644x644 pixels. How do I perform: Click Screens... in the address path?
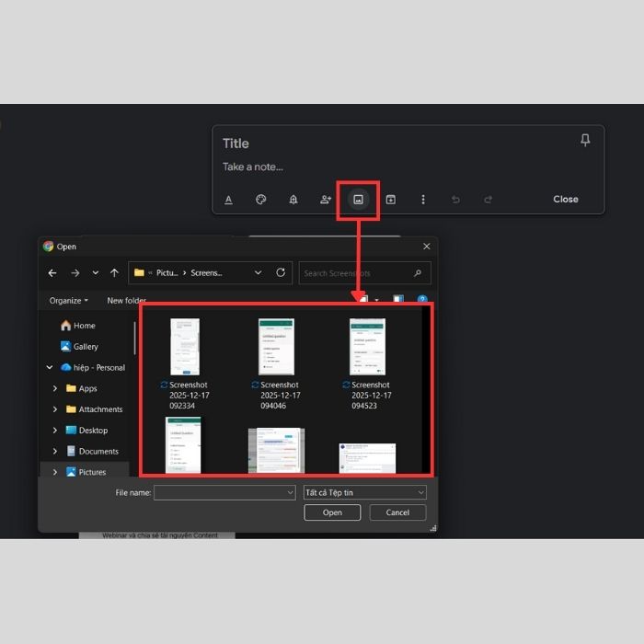pos(206,273)
